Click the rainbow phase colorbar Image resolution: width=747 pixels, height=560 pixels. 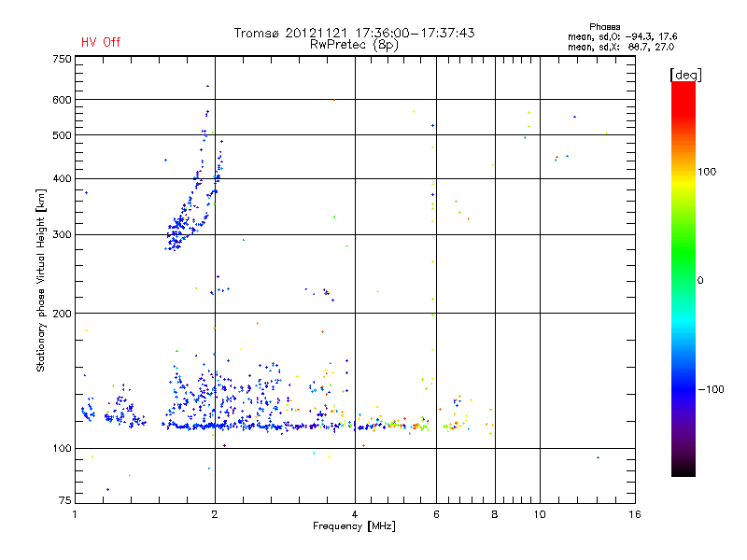(x=684, y=279)
